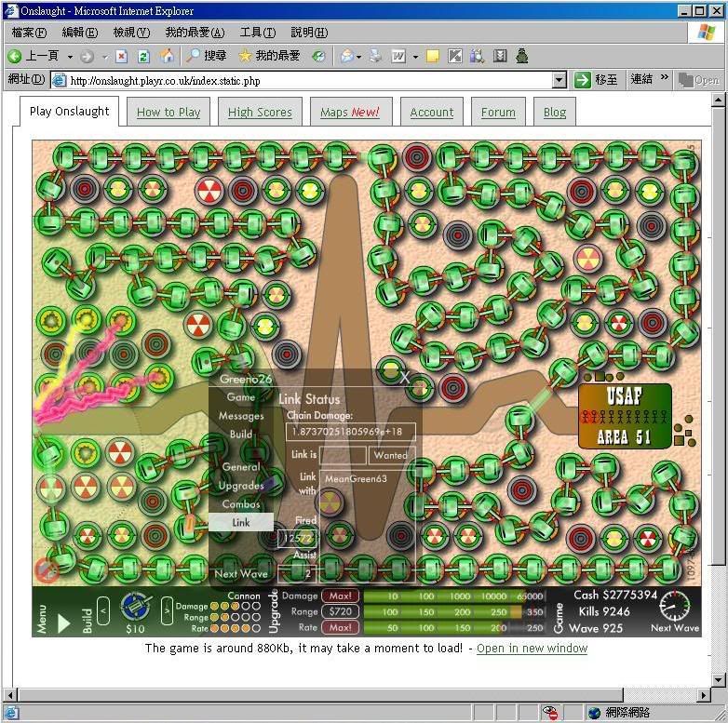Click the Menu play triangle arrow
This screenshot has width=728, height=723.
click(x=63, y=623)
